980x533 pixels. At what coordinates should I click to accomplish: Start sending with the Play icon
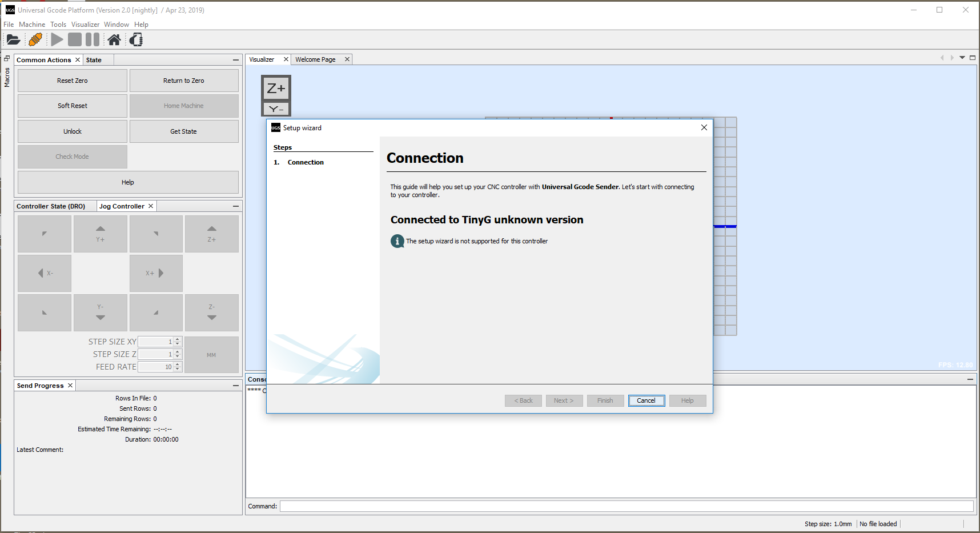[57, 39]
